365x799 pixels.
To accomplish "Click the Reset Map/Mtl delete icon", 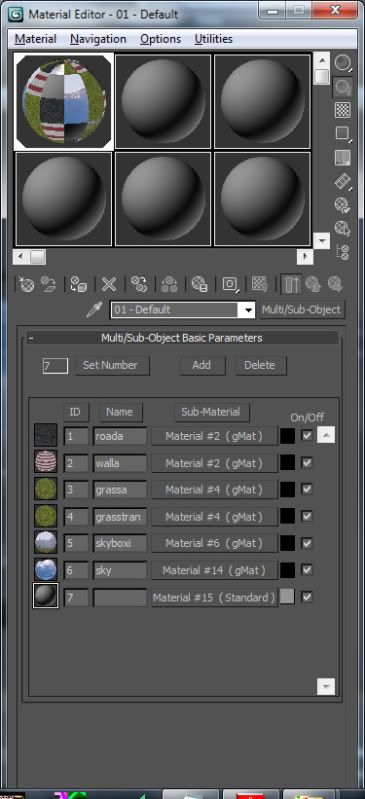I will (x=109, y=284).
